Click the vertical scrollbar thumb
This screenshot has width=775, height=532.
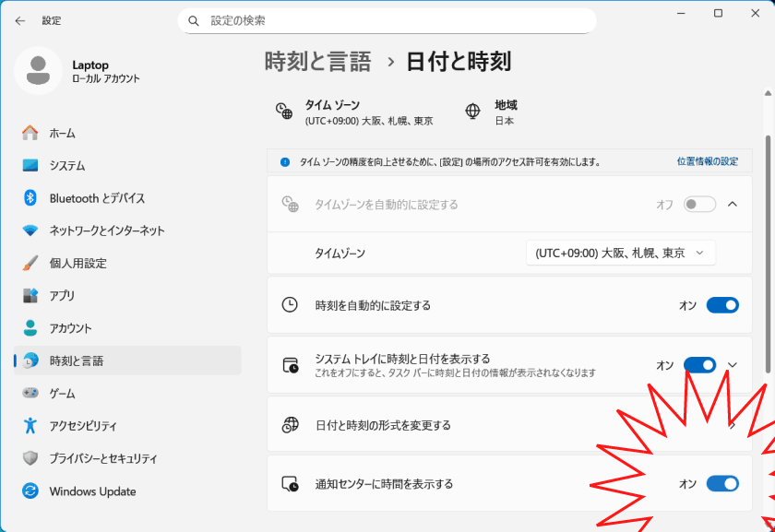768,254
